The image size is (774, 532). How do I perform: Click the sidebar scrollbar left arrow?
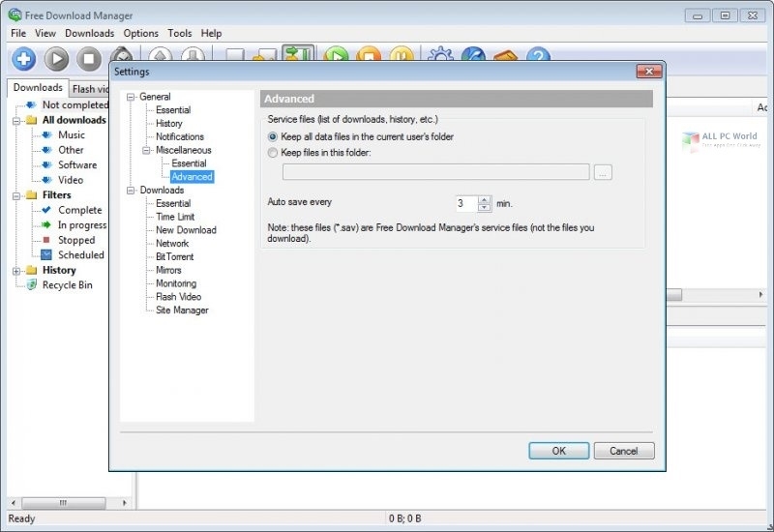click(x=14, y=503)
